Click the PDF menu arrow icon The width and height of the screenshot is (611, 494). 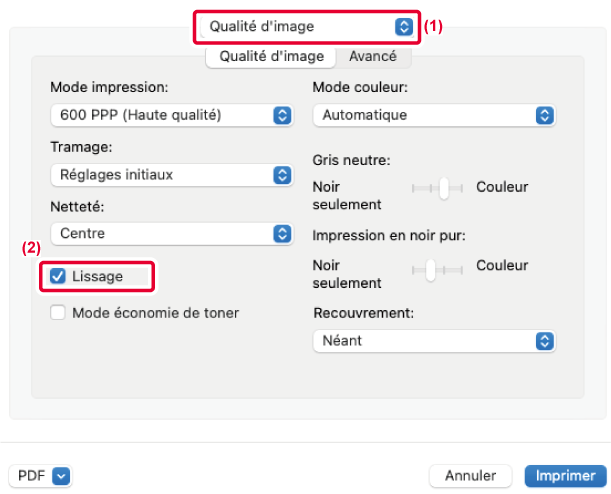click(62, 475)
